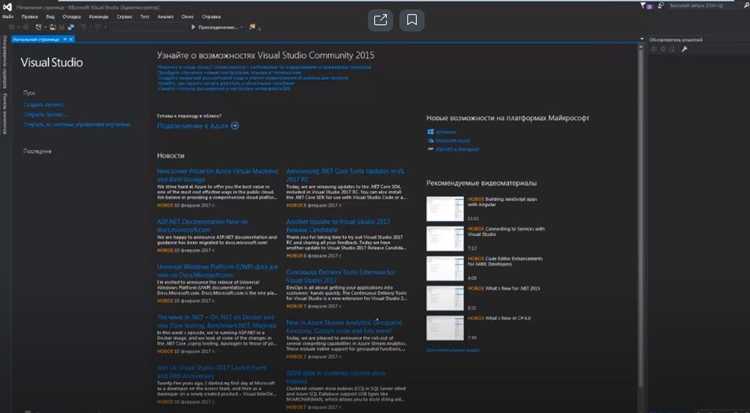Click third platform link under Windows and Azure

457,149
